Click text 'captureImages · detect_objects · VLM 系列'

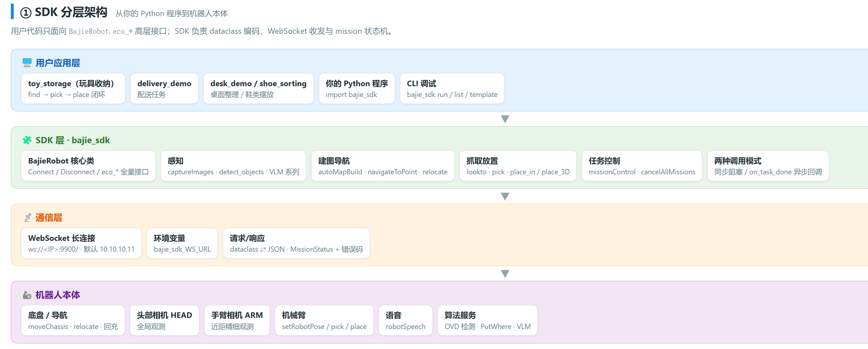click(233, 172)
